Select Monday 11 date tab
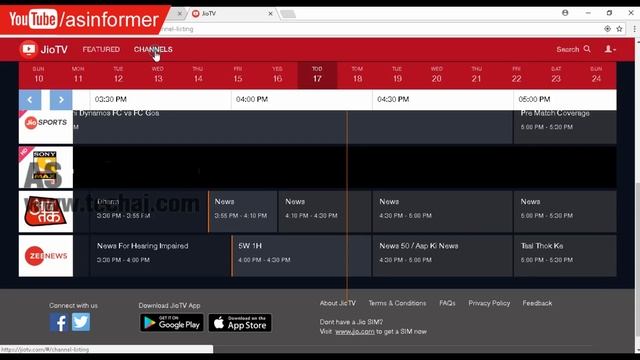 point(78,75)
